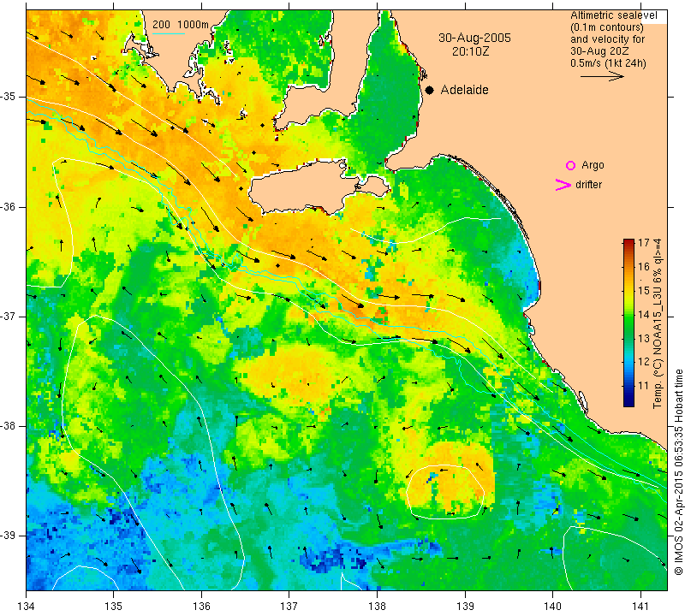Image resolution: width=685 pixels, height=616 pixels.
Task: Click the -38 latitude axis label
Action: [9, 426]
